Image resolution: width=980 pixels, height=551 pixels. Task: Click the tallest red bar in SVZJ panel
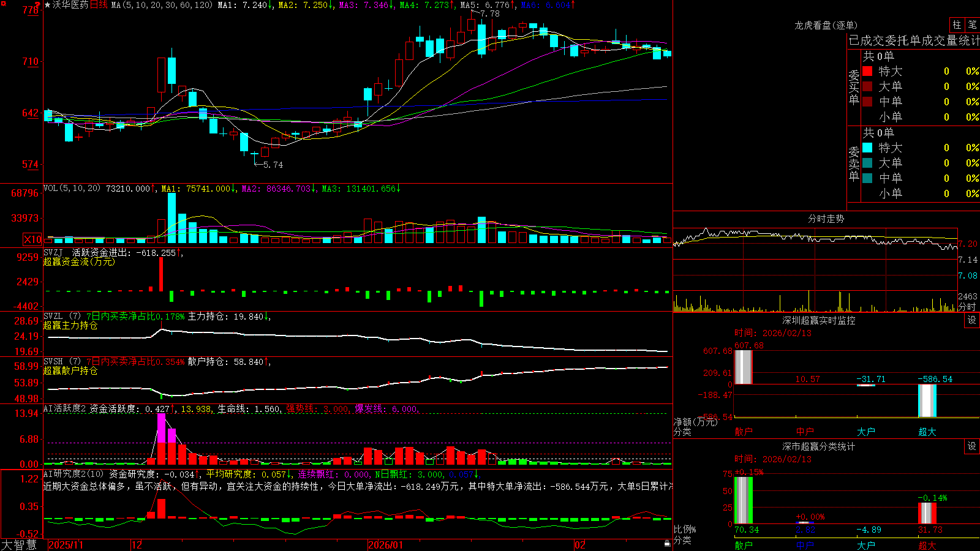pyautogui.click(x=161, y=274)
